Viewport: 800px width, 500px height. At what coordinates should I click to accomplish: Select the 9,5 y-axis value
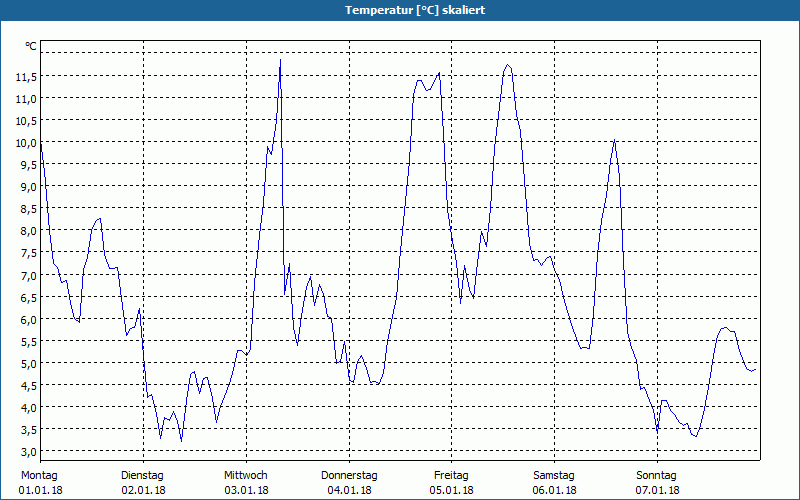[28, 165]
